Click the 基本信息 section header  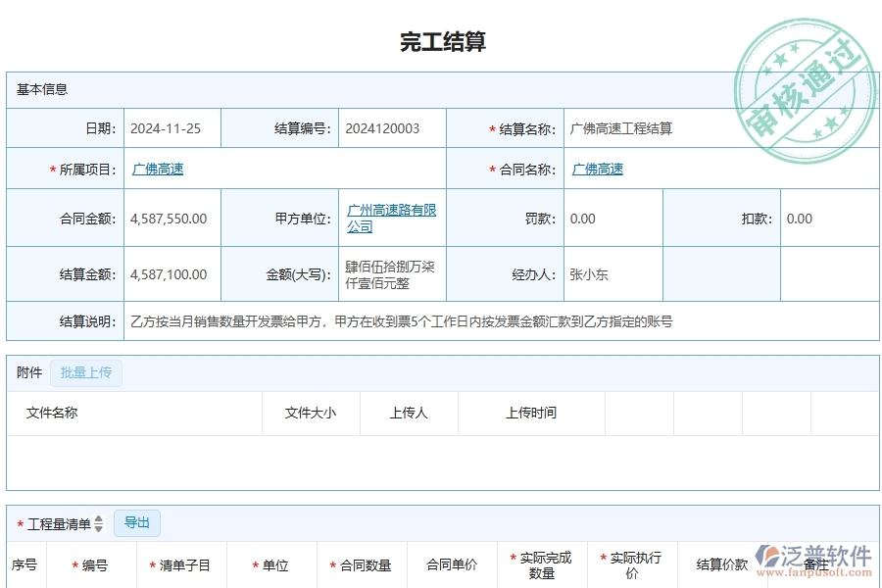pyautogui.click(x=41, y=89)
